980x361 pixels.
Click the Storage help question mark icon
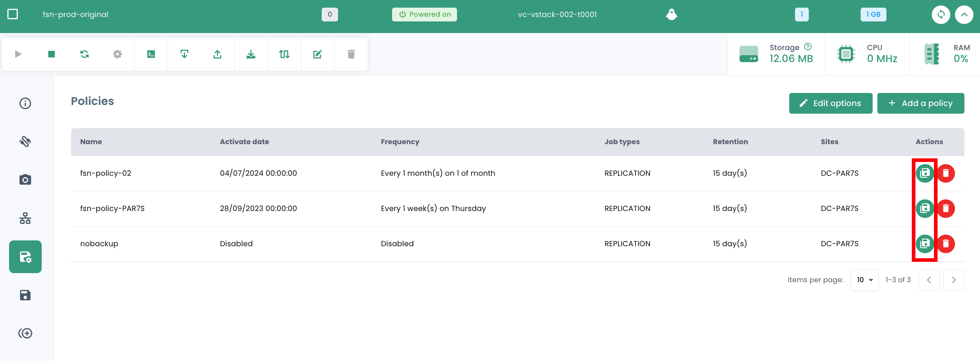808,47
